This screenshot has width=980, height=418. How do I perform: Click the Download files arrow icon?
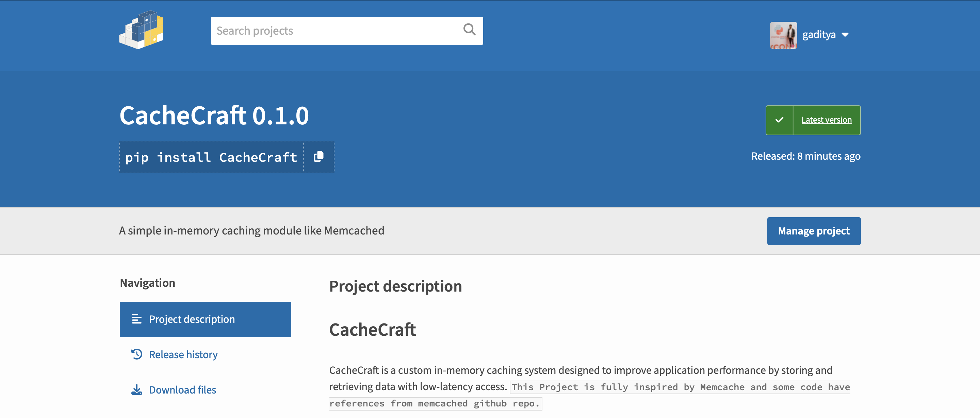point(136,389)
